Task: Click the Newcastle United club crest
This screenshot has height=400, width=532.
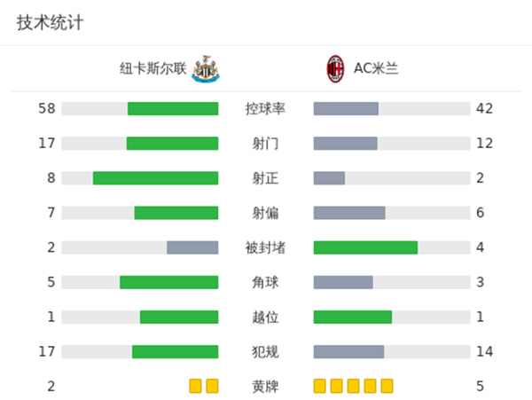Action: tap(205, 67)
